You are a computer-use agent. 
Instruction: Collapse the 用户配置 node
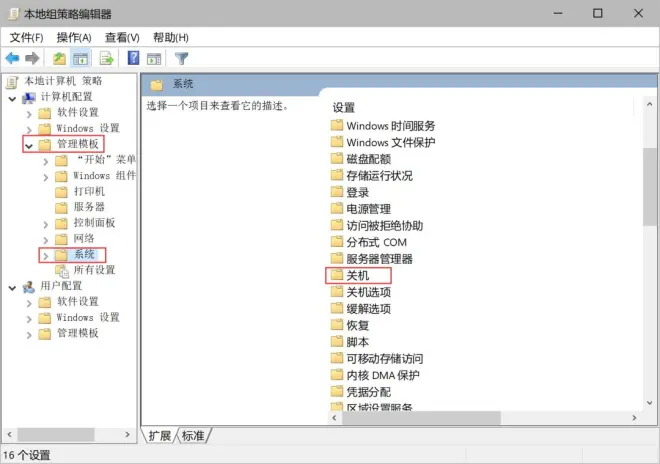coord(12,288)
